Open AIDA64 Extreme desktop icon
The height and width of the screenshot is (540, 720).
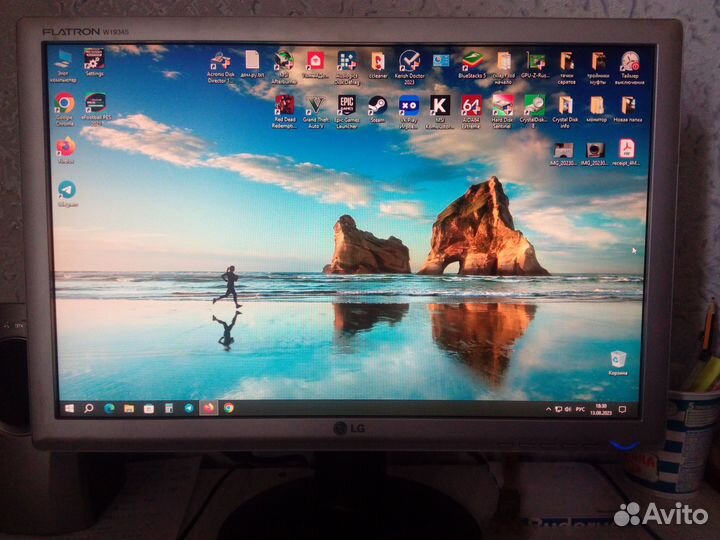tap(471, 104)
